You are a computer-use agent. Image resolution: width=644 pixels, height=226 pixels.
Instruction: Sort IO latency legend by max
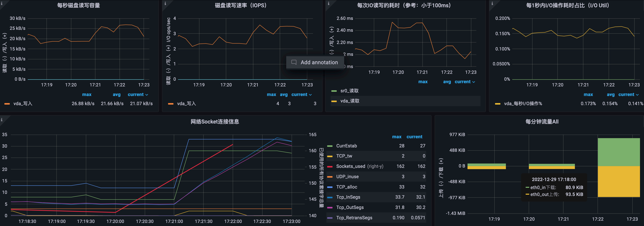point(423,82)
